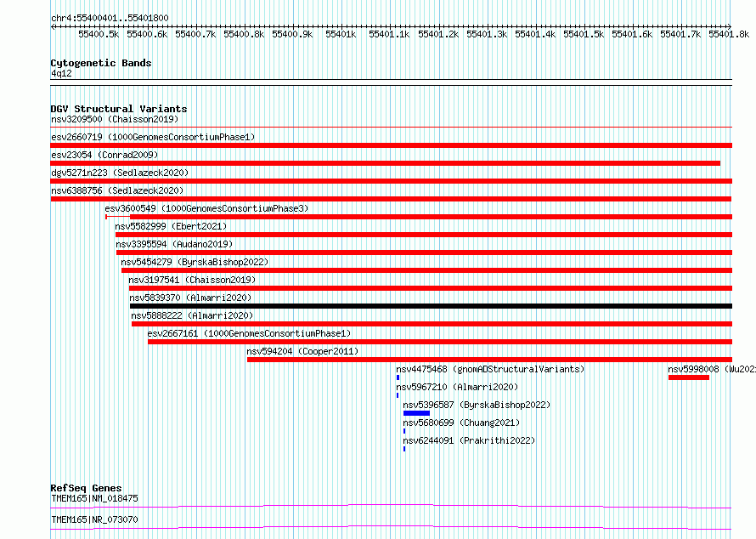Open TMEM165|NM_018475 gene label
This screenshot has height=539, width=756.
pos(94,498)
